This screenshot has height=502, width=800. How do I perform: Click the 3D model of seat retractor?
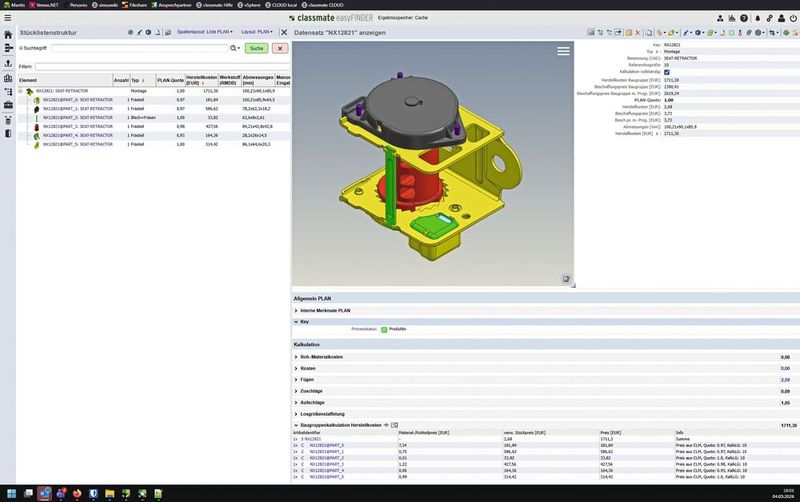[x=431, y=166]
